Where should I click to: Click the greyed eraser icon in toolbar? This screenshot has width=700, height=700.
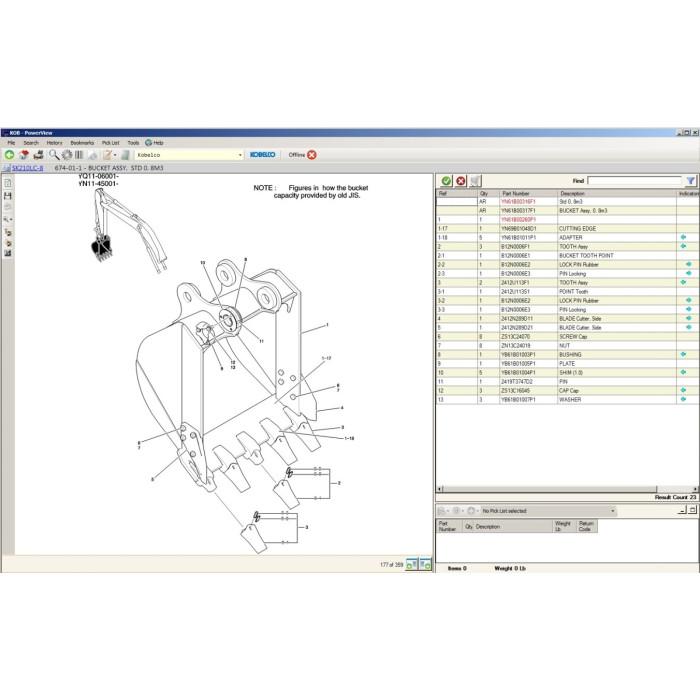(x=93, y=155)
